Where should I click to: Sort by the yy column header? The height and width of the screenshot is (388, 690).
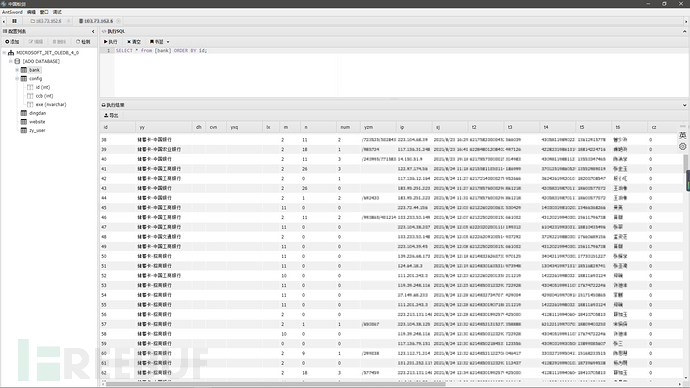[164, 127]
